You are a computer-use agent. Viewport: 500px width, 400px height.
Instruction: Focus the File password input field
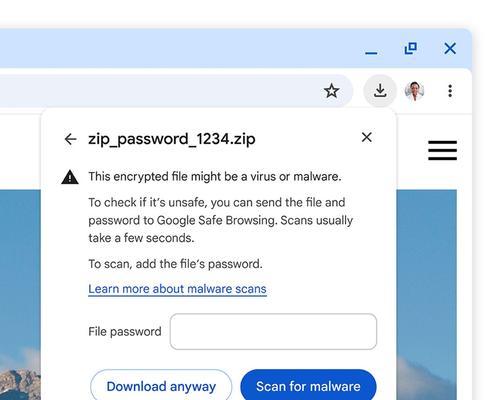273,331
